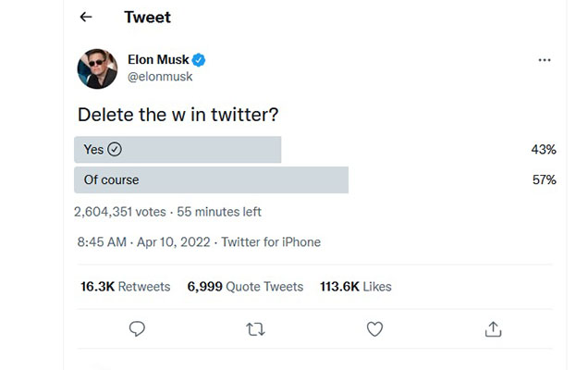Viewport: 588px width, 370px height.
Task: Click the checkmark circle next to Yes
Action: tap(115, 150)
